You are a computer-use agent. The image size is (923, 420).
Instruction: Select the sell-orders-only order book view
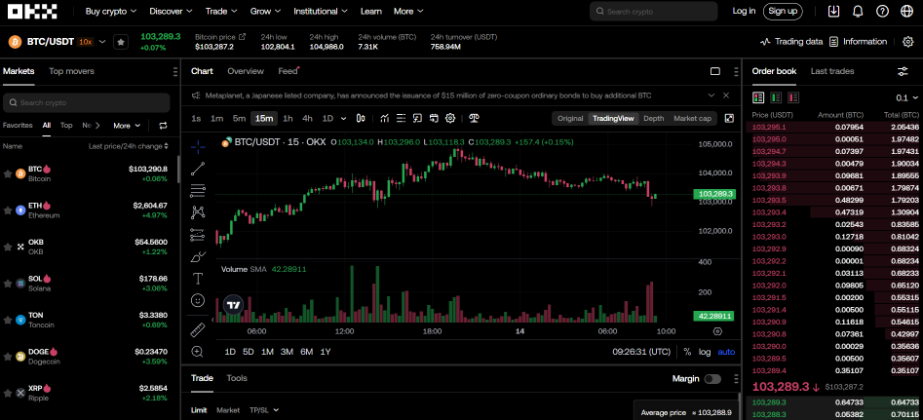pyautogui.click(x=793, y=98)
